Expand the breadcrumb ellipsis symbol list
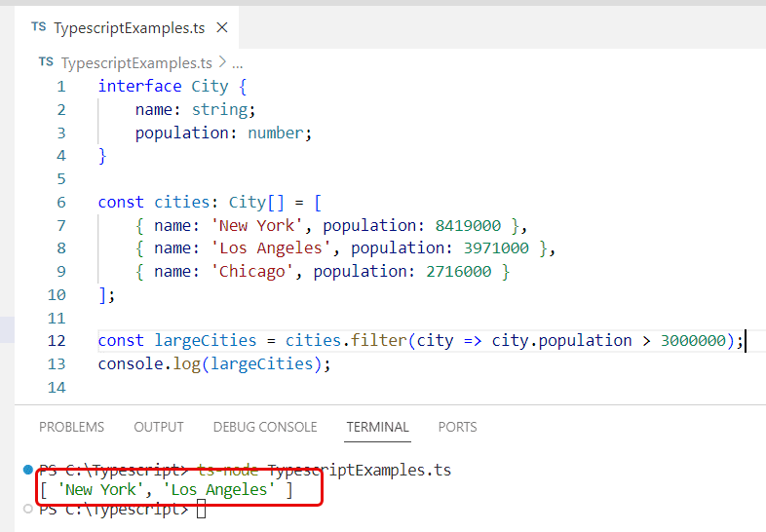Viewport: 766px width, 532px height. coord(238,63)
